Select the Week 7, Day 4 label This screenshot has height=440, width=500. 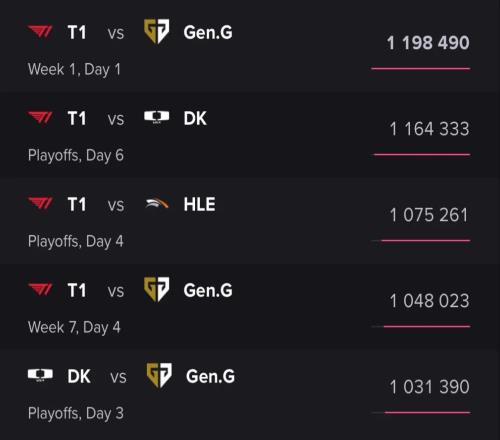[x=74, y=327]
